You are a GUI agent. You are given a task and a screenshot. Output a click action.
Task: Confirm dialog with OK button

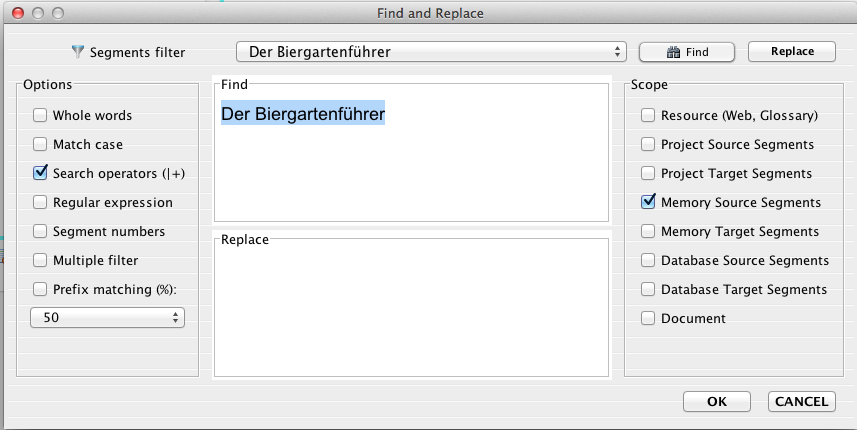click(x=716, y=401)
